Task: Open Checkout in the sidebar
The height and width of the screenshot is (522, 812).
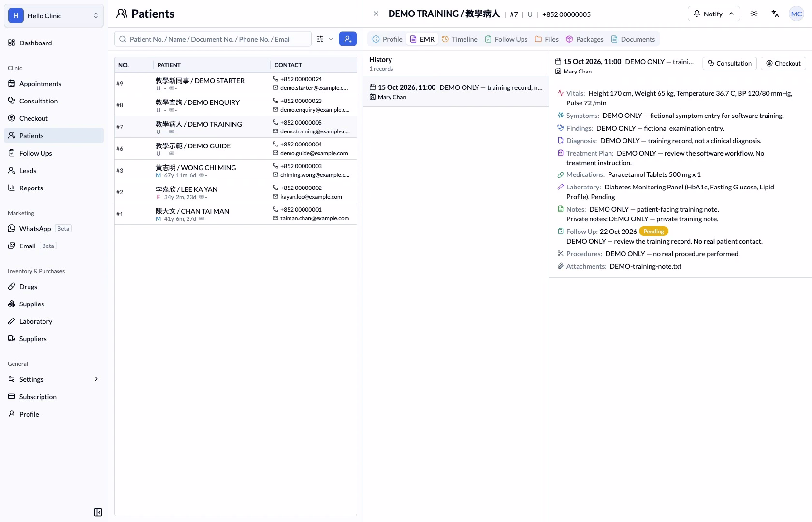Action: (x=54, y=118)
